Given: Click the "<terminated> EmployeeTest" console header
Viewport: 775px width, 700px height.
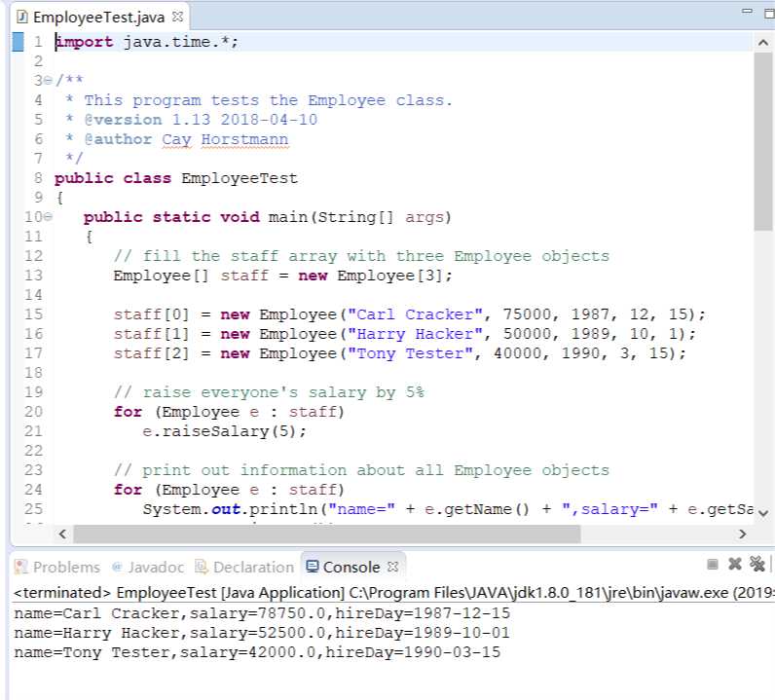Looking at the screenshot, I should pos(115,593).
